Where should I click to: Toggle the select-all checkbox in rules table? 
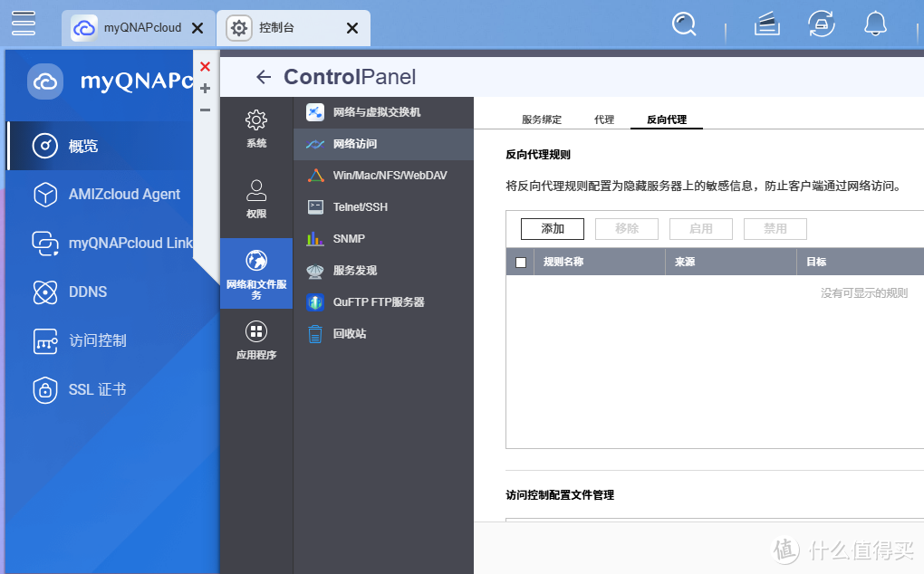point(520,261)
